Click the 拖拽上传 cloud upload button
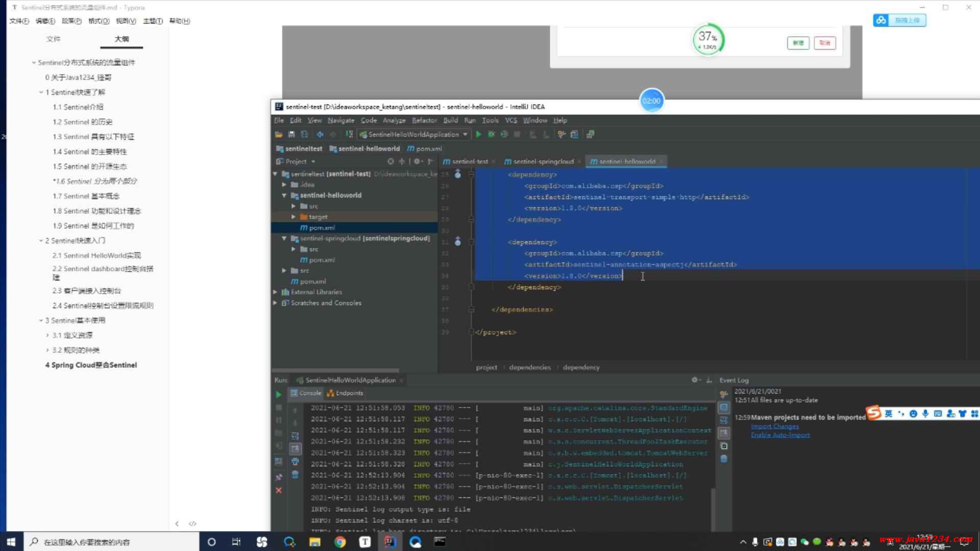This screenshot has height=551, width=980. 899,20
